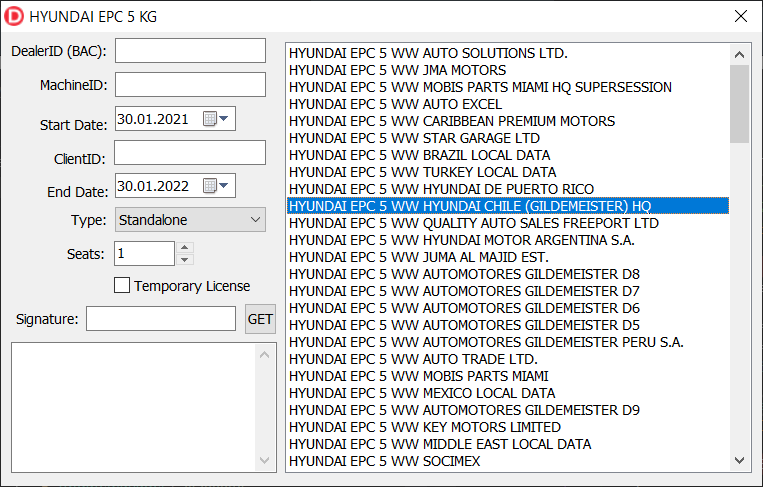Click the output box scroll up arrow
Image resolution: width=763 pixels, height=487 pixels.
pyautogui.click(x=264, y=355)
